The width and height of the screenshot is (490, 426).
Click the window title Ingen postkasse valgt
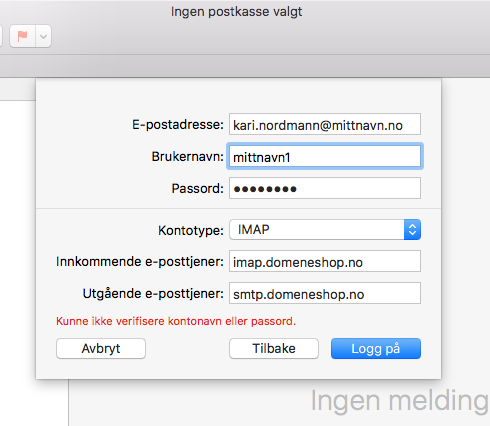click(x=237, y=12)
